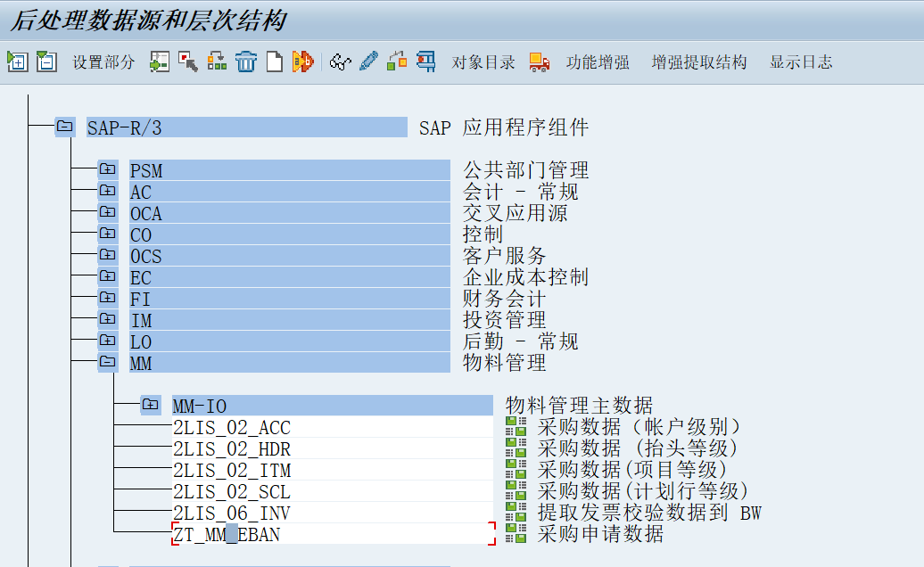
Task: Click datasource icon beside 采购数据（帐户级别）
Action: click(516, 426)
